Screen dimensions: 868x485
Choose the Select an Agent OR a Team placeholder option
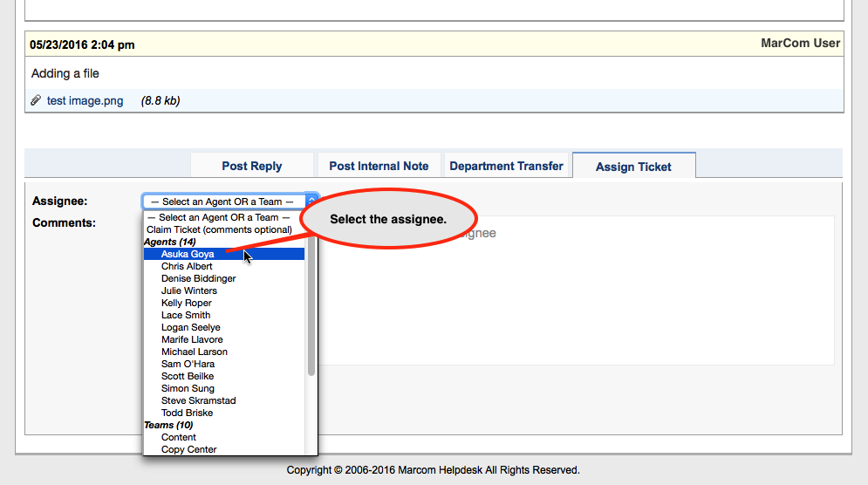(x=224, y=217)
